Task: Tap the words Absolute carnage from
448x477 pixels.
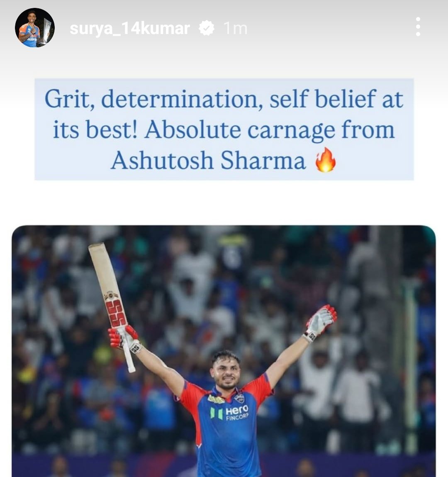Action: [x=270, y=130]
